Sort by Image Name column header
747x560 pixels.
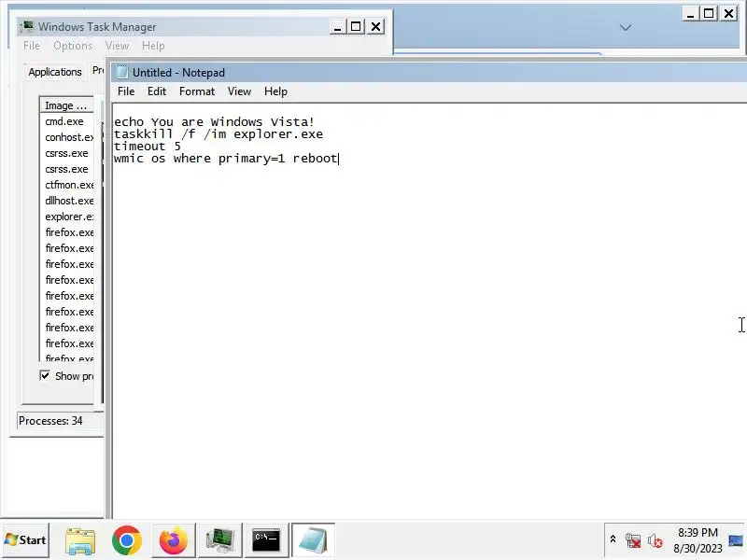point(66,105)
